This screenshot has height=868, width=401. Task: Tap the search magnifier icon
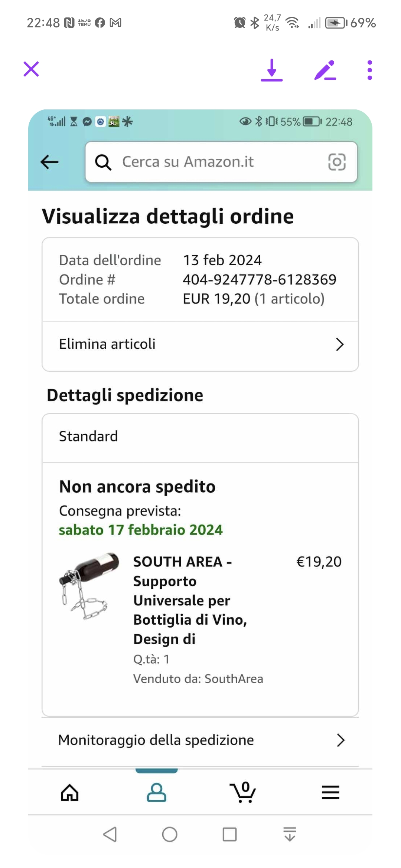tap(103, 162)
